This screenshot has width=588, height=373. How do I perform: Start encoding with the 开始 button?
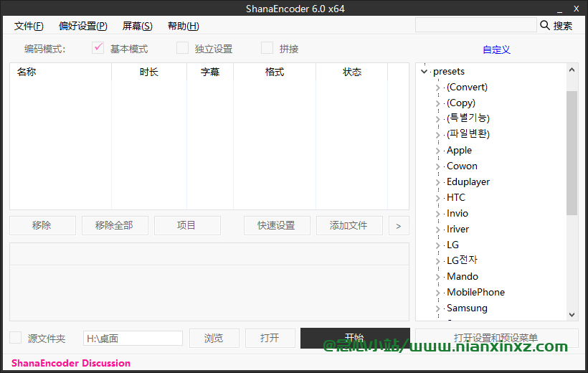coord(355,338)
